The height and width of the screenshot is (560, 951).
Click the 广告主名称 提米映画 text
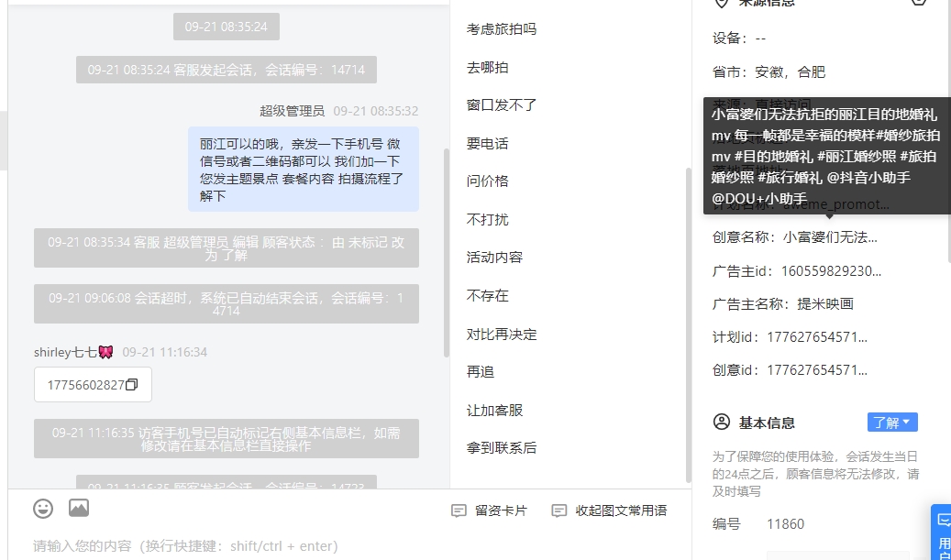[x=825, y=304]
